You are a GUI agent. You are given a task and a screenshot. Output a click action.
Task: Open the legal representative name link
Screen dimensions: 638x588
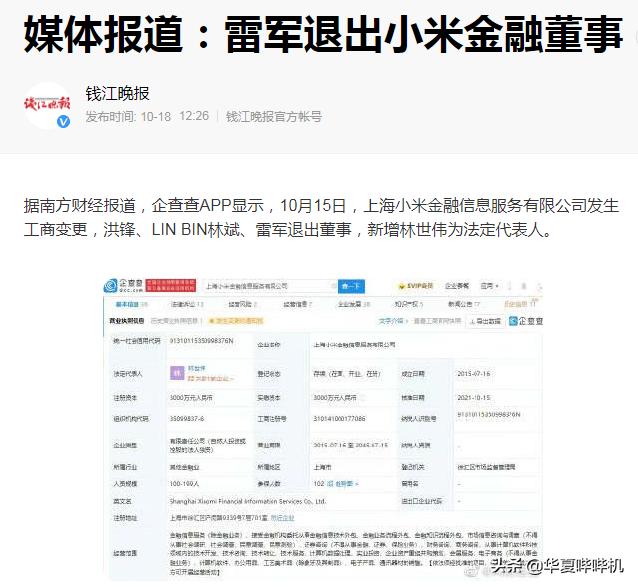(197, 368)
